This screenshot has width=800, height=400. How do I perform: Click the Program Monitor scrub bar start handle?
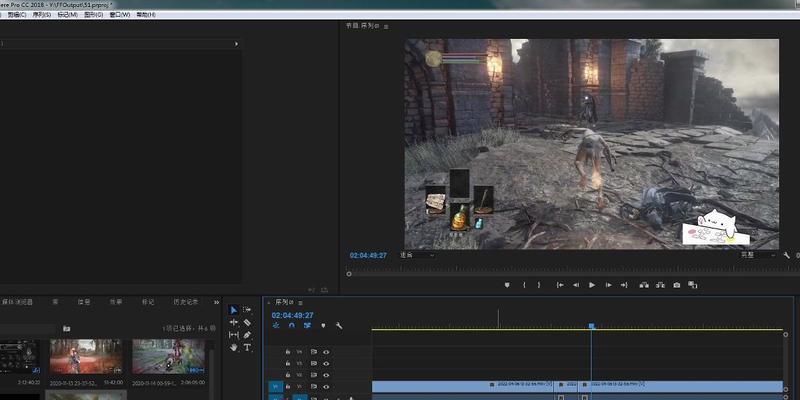(349, 274)
